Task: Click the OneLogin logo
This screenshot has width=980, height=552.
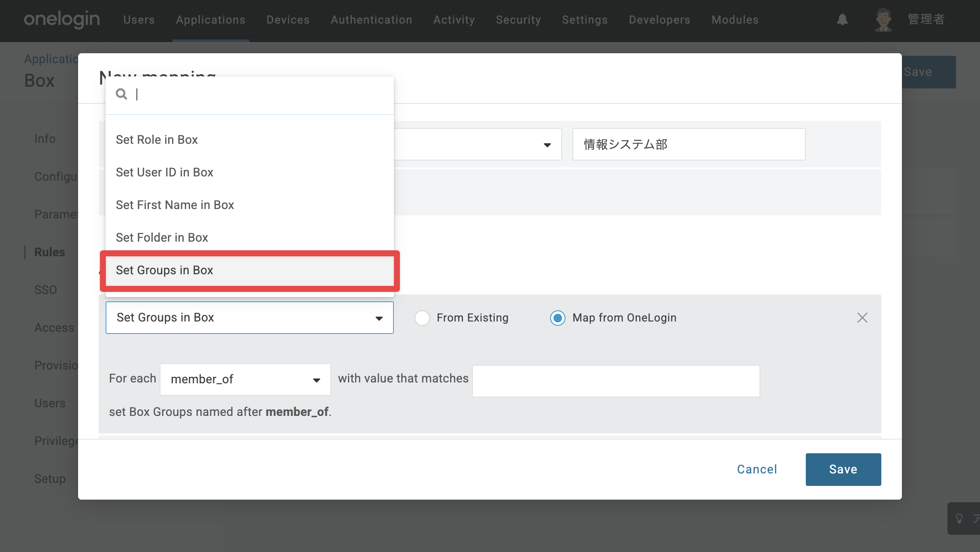Action: click(x=62, y=20)
